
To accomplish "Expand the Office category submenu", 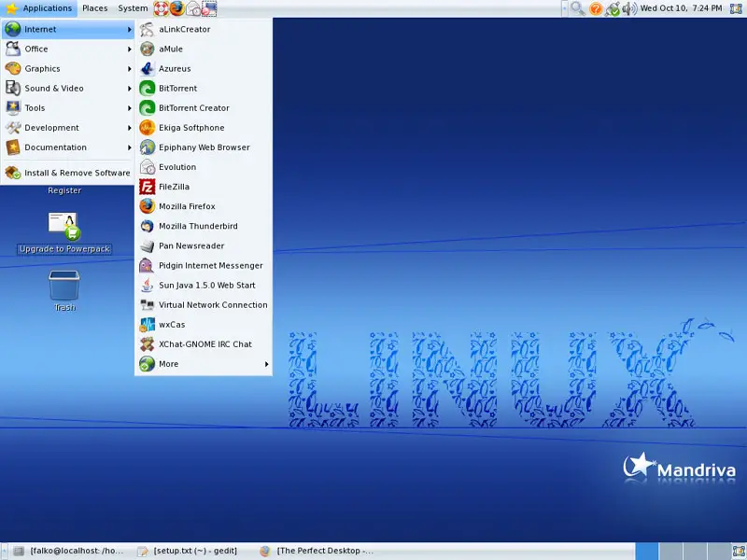I will [36, 49].
